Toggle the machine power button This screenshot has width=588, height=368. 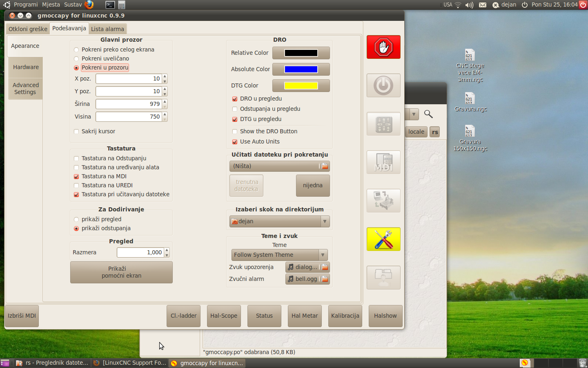pos(383,85)
